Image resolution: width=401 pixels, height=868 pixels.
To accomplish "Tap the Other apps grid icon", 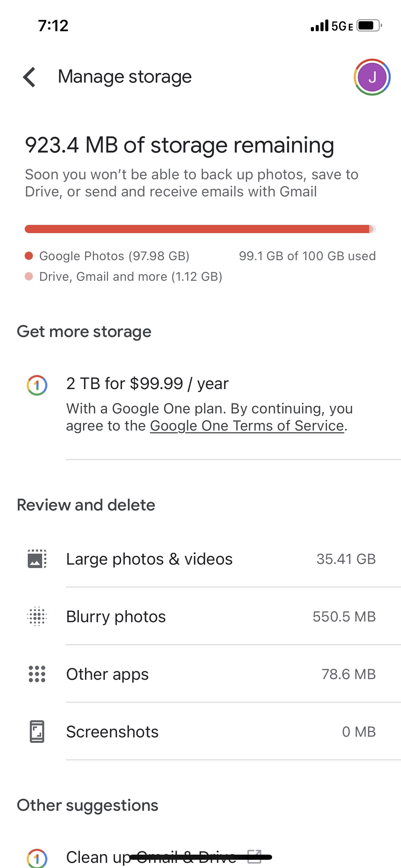I will click(37, 674).
